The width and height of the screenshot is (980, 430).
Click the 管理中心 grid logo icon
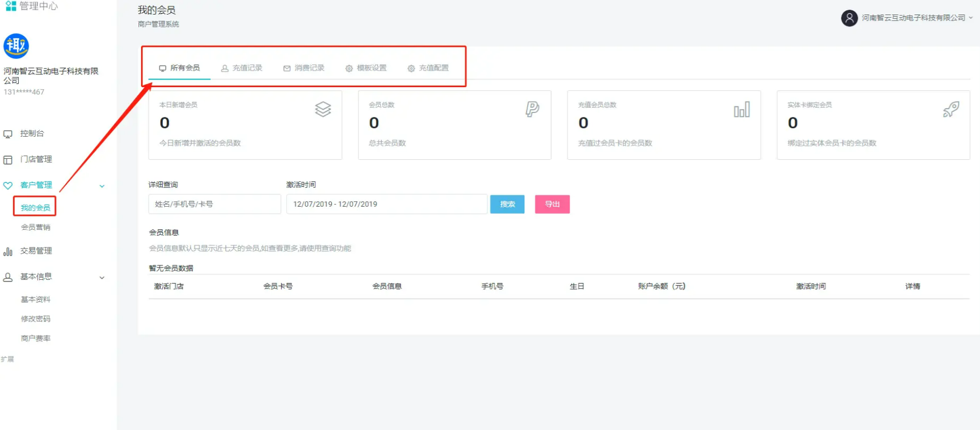tap(11, 6)
